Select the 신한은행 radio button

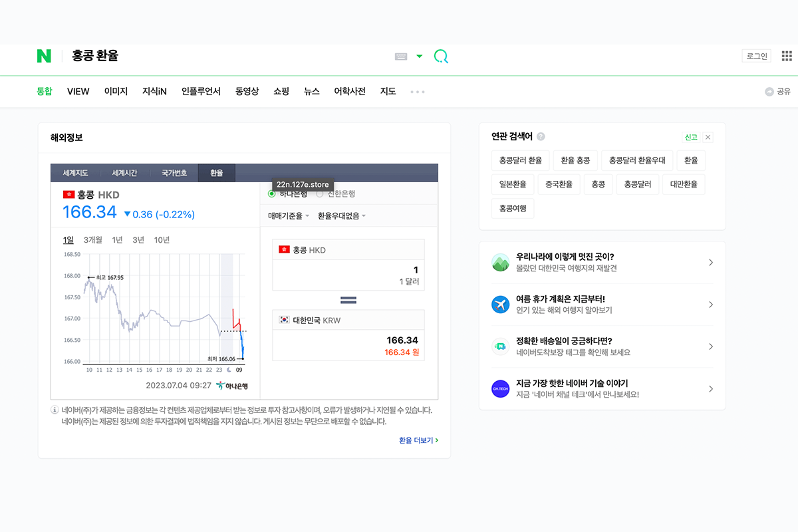point(320,194)
